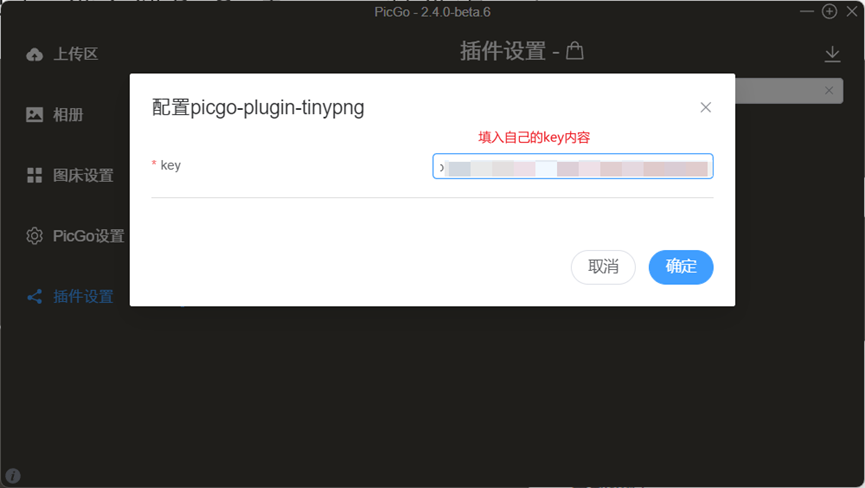Click the 配置picgo-plugin-tinypng dialog title

(258, 108)
